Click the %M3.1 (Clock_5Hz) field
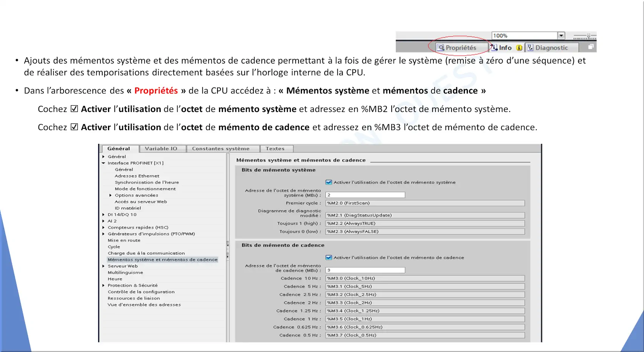Image resolution: width=644 pixels, height=352 pixels. coord(425,287)
